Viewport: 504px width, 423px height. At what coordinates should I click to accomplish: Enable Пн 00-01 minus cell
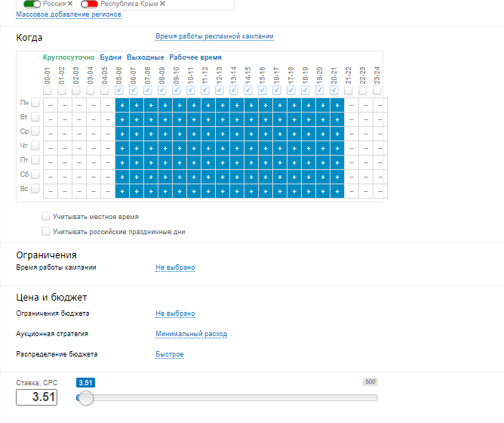pos(51,105)
